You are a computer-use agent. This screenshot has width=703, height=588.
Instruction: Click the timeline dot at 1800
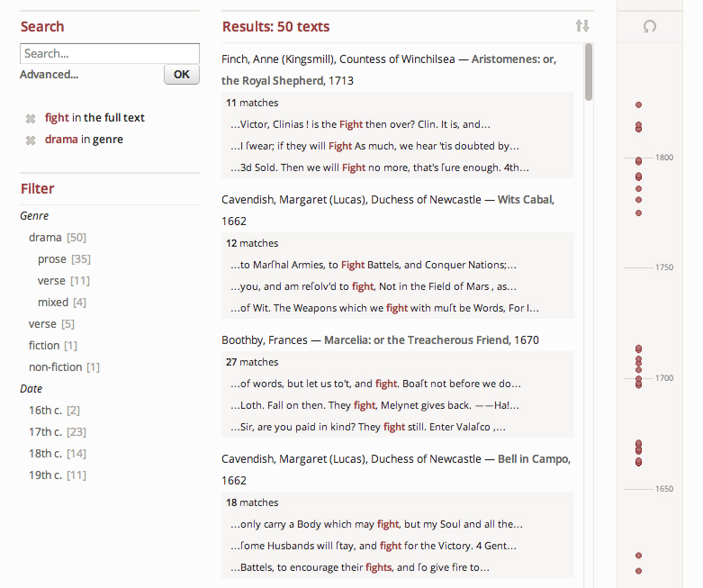(638, 161)
